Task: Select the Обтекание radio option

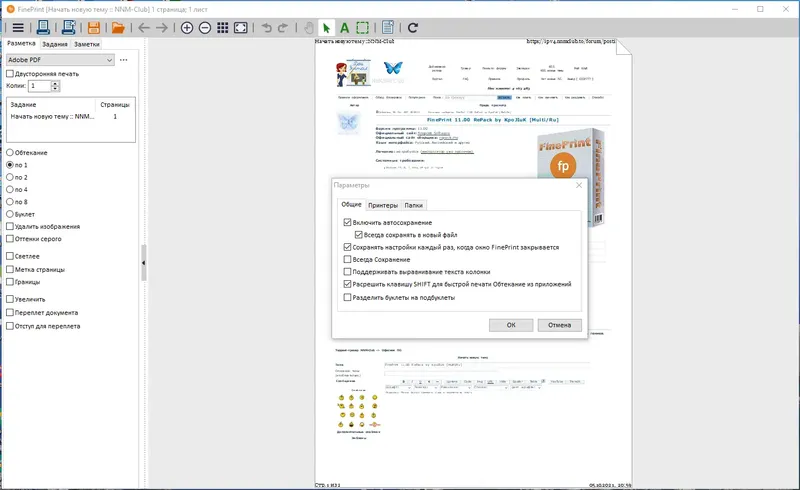Action: tap(10, 153)
